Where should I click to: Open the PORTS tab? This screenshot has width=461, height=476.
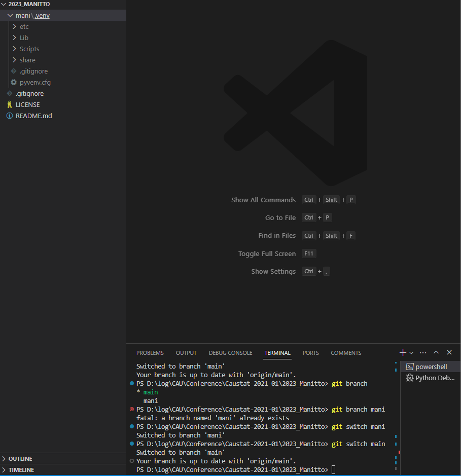tap(311, 353)
